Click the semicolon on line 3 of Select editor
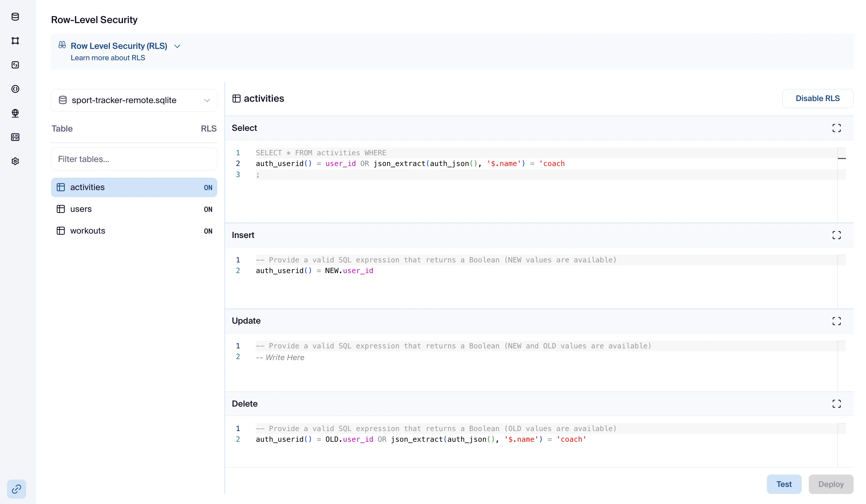The image size is (866, 504). (258, 175)
